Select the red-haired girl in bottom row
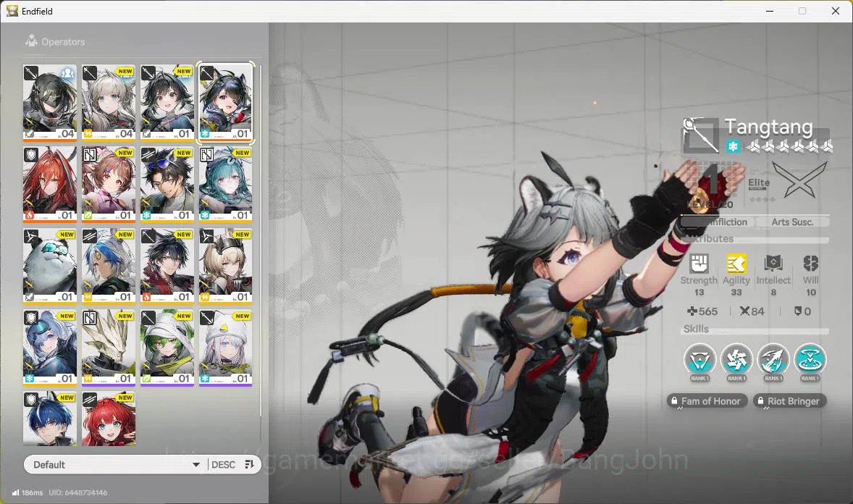The image size is (853, 504). [109, 419]
